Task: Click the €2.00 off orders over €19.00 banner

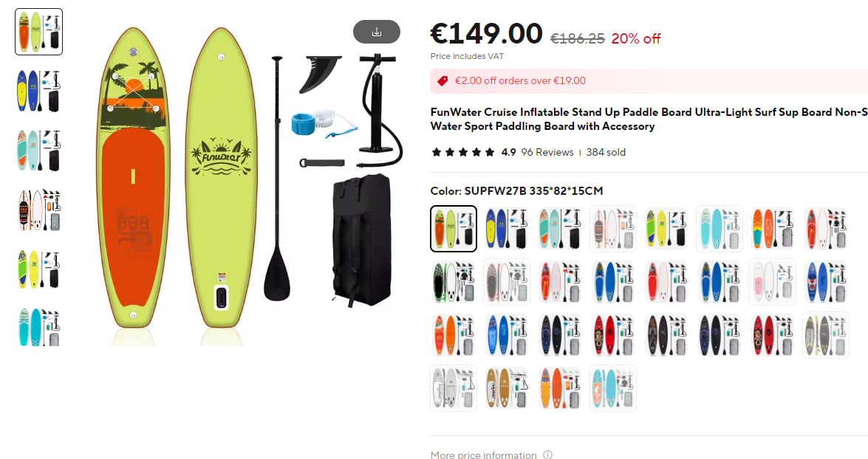Action: pos(649,80)
